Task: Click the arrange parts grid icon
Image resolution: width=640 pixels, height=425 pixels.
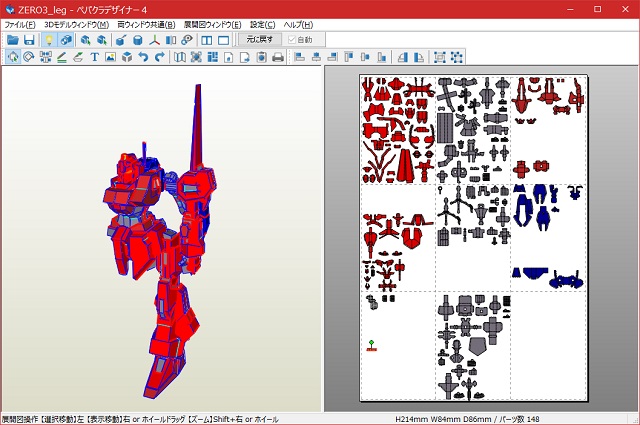Action: pyautogui.click(x=212, y=57)
